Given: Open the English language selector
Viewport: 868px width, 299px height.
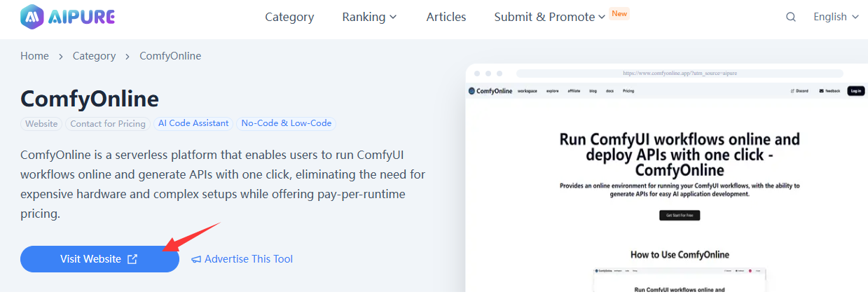Looking at the screenshot, I should (836, 17).
